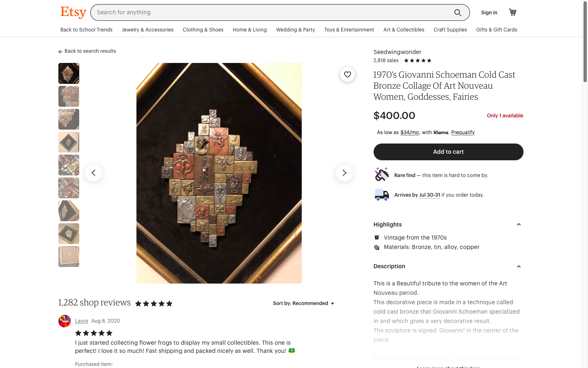
Task: Select the last product thumbnail
Action: pos(69,257)
